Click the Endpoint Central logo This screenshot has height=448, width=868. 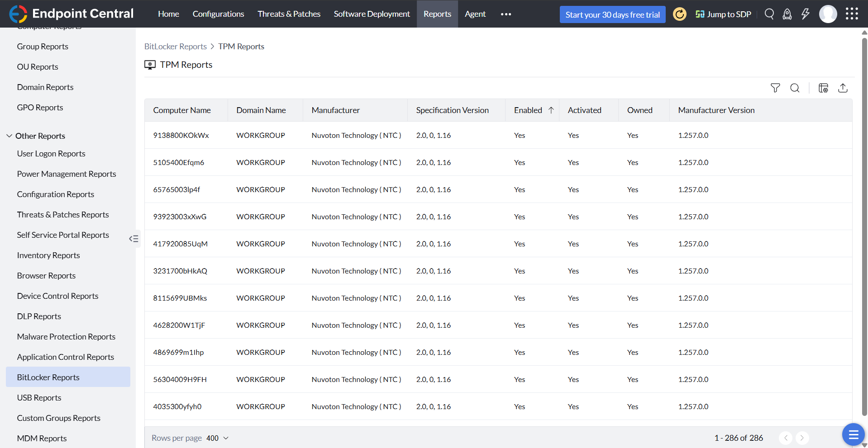pyautogui.click(x=72, y=14)
